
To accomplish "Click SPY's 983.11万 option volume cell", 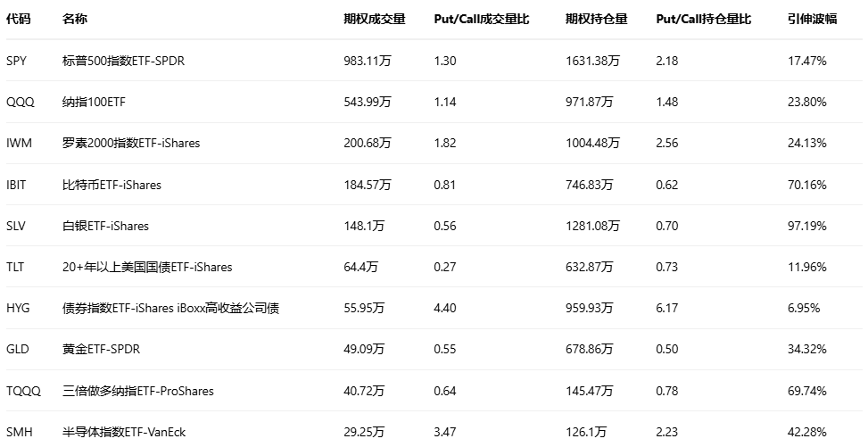I will pos(368,61).
